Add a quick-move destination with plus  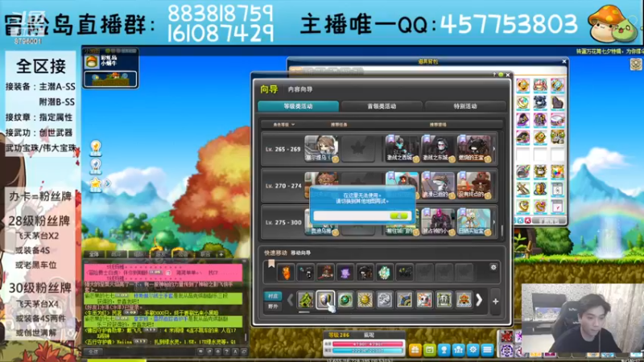(495, 301)
